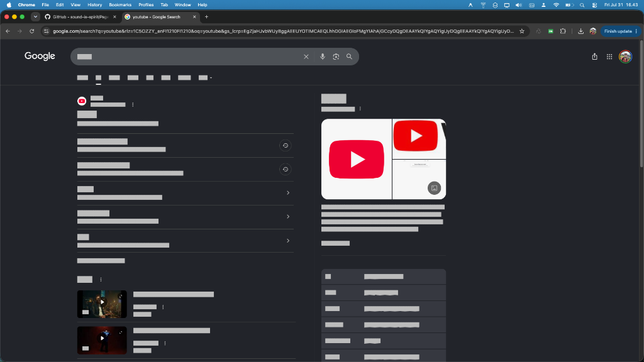Click the vertical page scrollbar
Image resolution: width=644 pixels, height=362 pixels.
(641, 105)
